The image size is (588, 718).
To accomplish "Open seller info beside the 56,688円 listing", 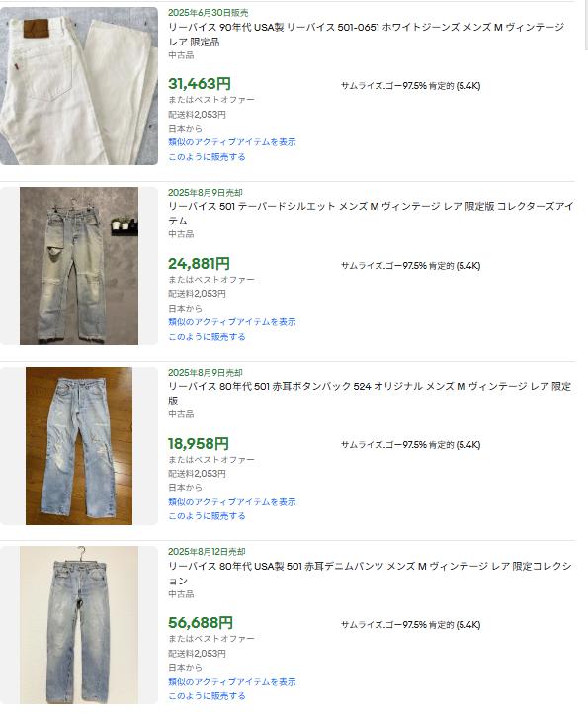I will point(410,625).
